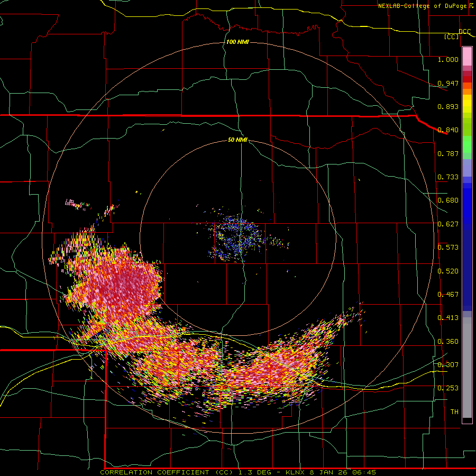
Task: Select the 0.947 scale value
Action: click(448, 83)
